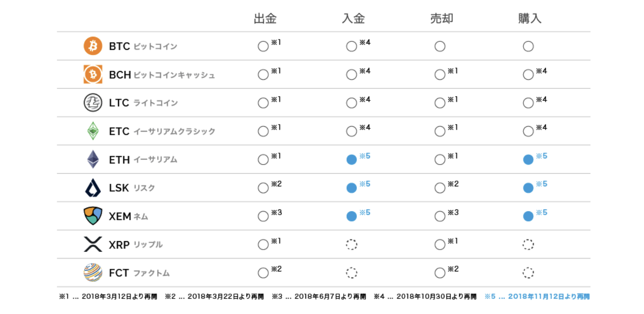Click the Bitcoin Cash BCH icon

(92, 74)
